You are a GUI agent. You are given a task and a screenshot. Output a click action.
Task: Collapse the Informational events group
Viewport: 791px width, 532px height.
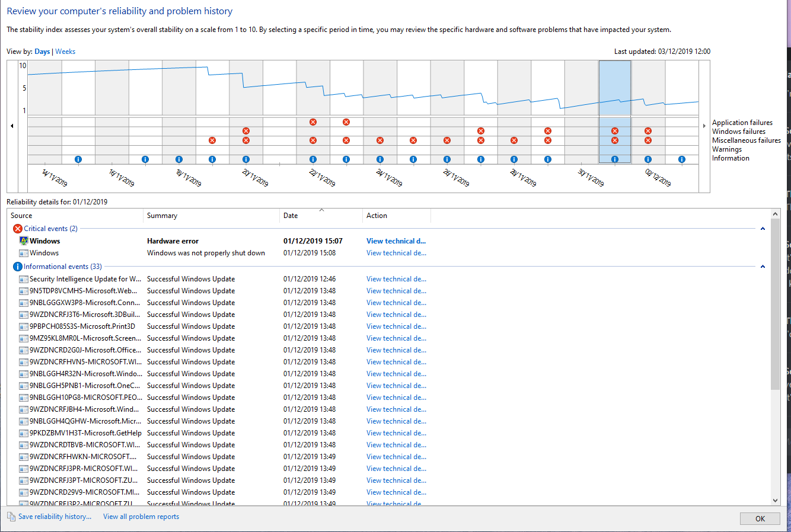click(x=763, y=267)
